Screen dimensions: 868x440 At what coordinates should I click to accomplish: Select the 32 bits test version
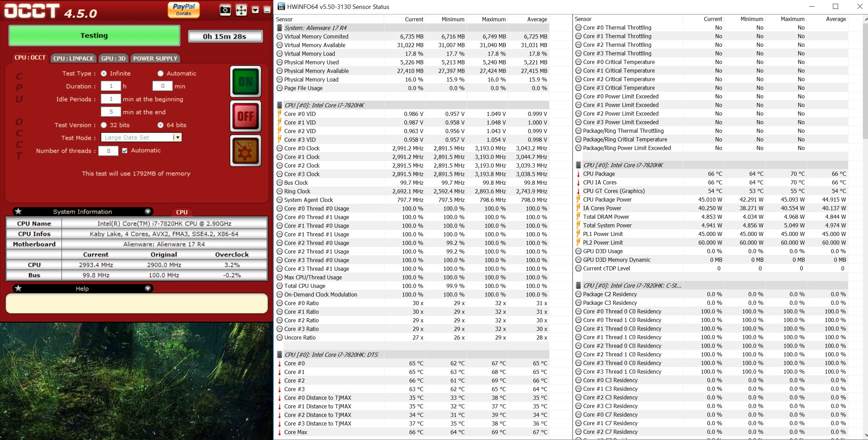104,125
